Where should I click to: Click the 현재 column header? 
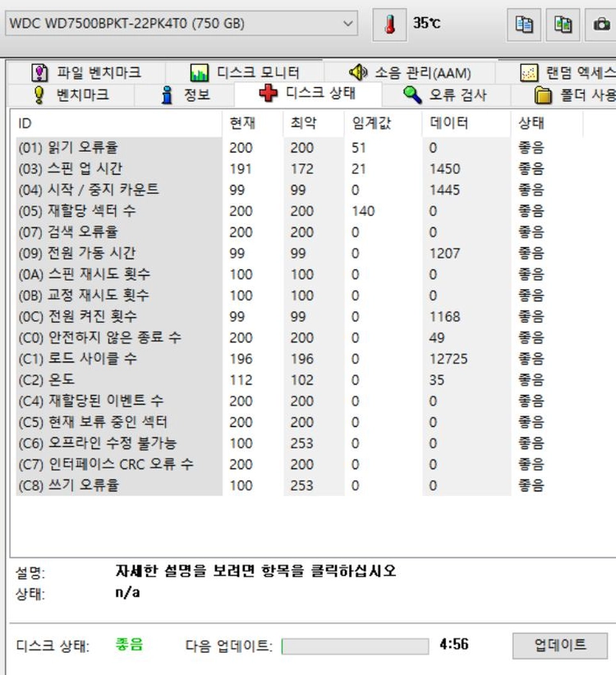tap(253, 123)
